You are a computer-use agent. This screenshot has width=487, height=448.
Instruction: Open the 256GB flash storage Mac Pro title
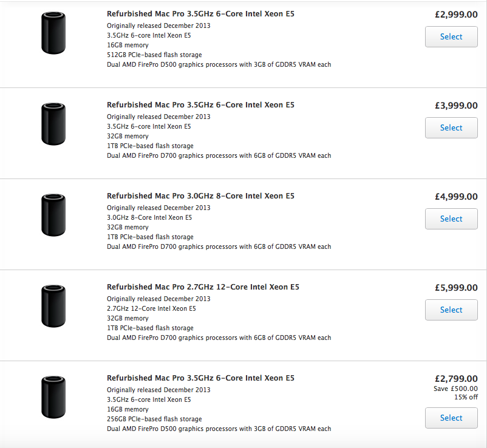200,378
